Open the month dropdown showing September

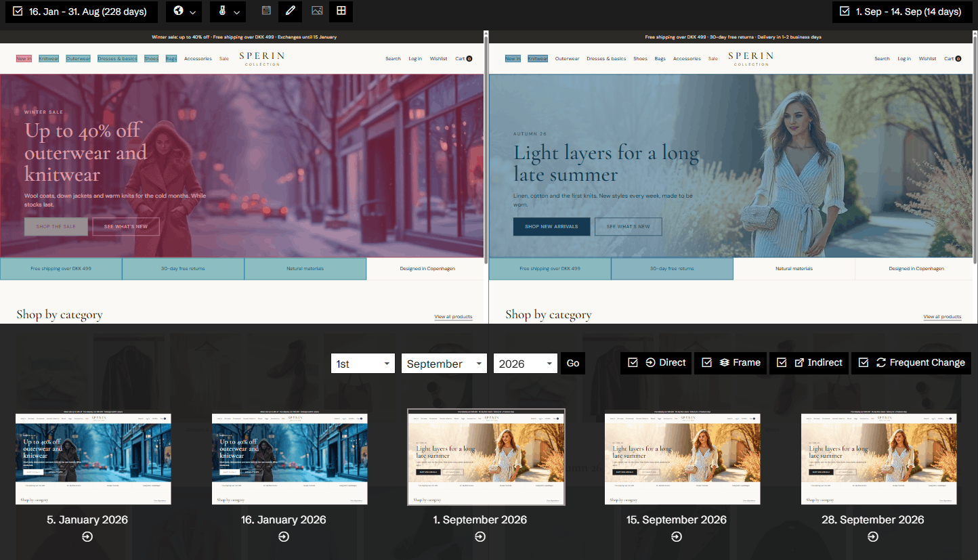444,364
